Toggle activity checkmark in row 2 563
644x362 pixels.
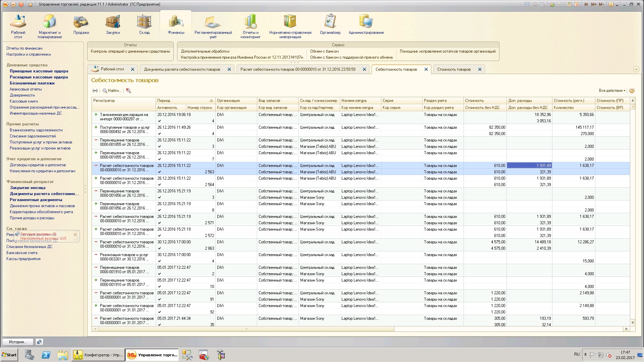(159, 172)
